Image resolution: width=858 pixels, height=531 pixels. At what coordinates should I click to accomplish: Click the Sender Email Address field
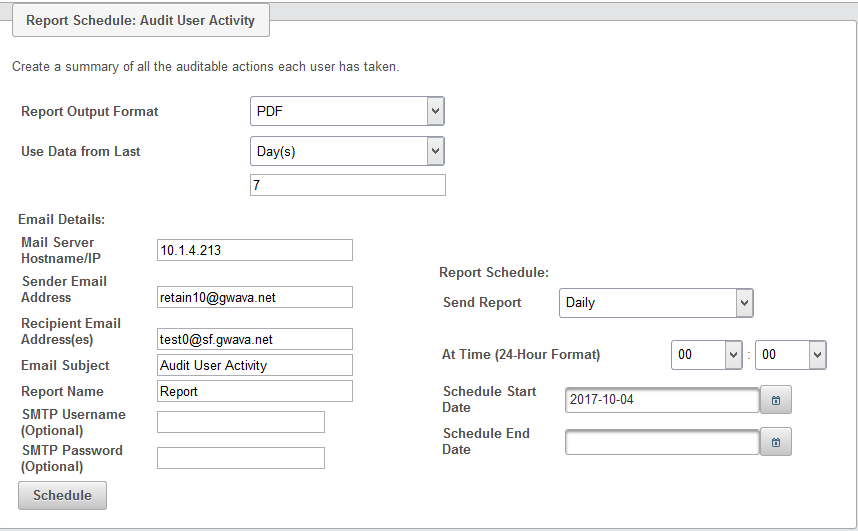point(255,297)
